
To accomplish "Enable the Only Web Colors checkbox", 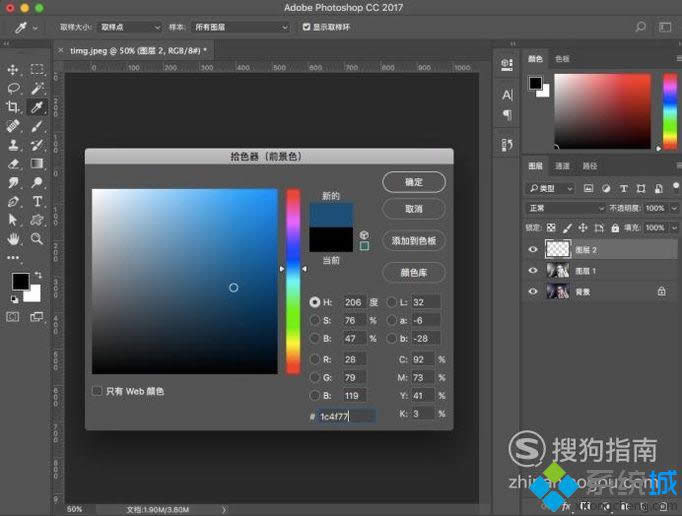I will [97, 391].
